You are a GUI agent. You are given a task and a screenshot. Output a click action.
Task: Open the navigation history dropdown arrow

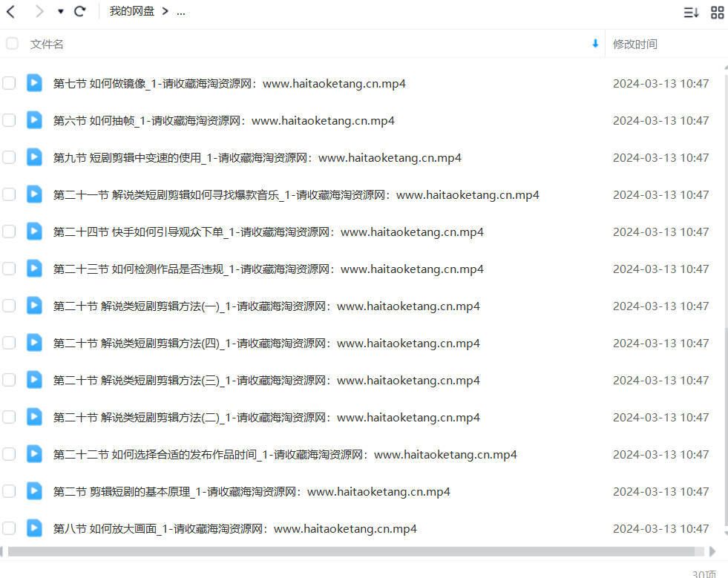[60, 12]
